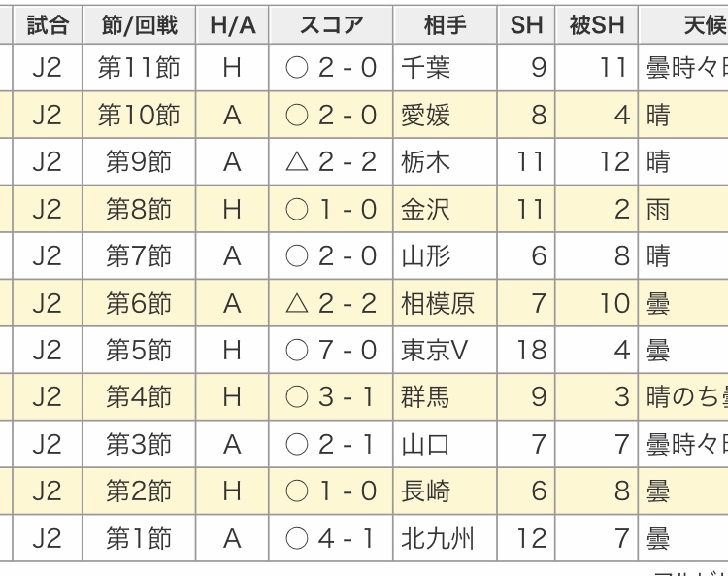Click the 東京V opponent cell

(434, 350)
